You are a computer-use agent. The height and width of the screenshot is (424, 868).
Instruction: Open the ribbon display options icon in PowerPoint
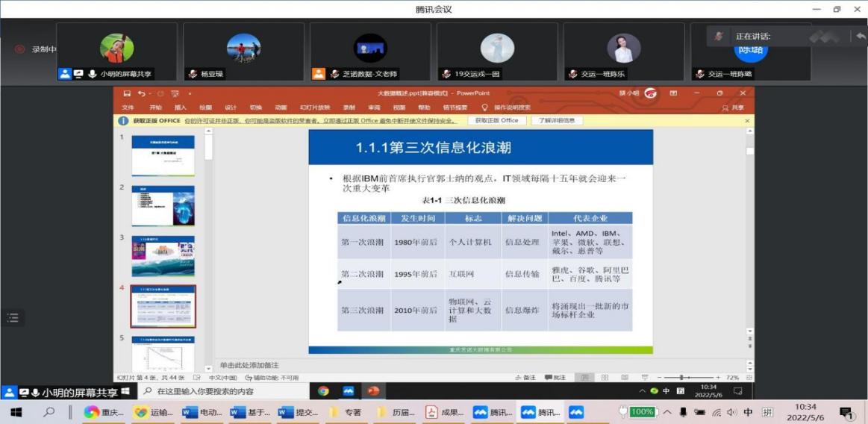pos(673,93)
